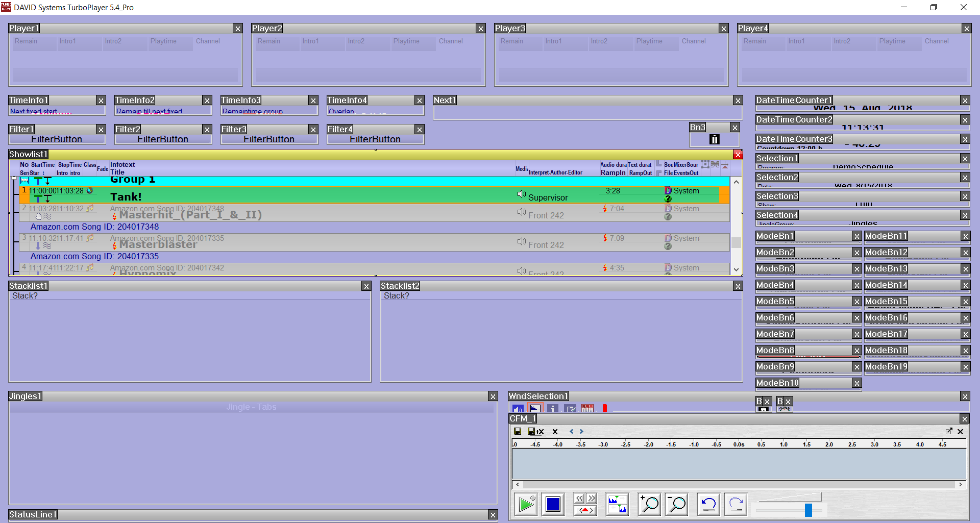Select the Masterhit_(Part_I_&_II) playlist entry

[x=190, y=215]
